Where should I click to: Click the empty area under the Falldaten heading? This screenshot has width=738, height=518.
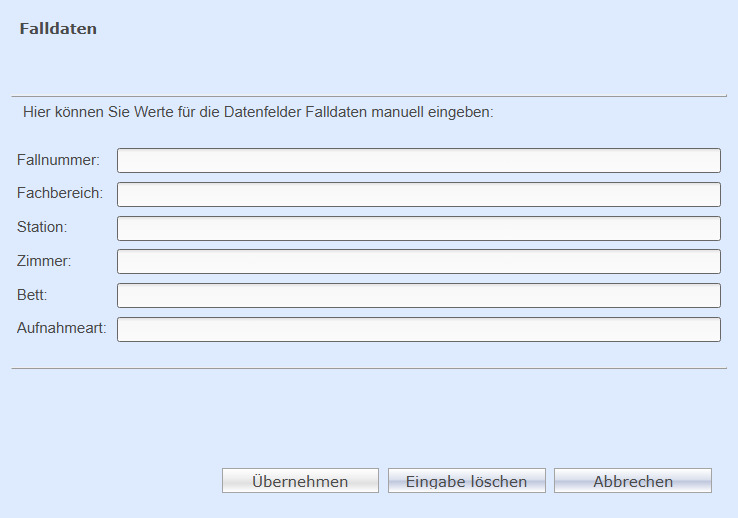point(369,66)
